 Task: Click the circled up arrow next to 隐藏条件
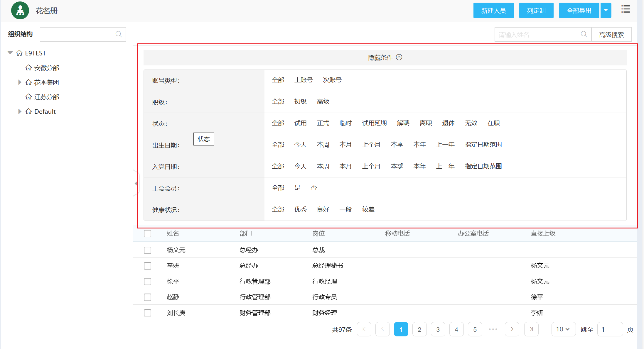click(399, 57)
